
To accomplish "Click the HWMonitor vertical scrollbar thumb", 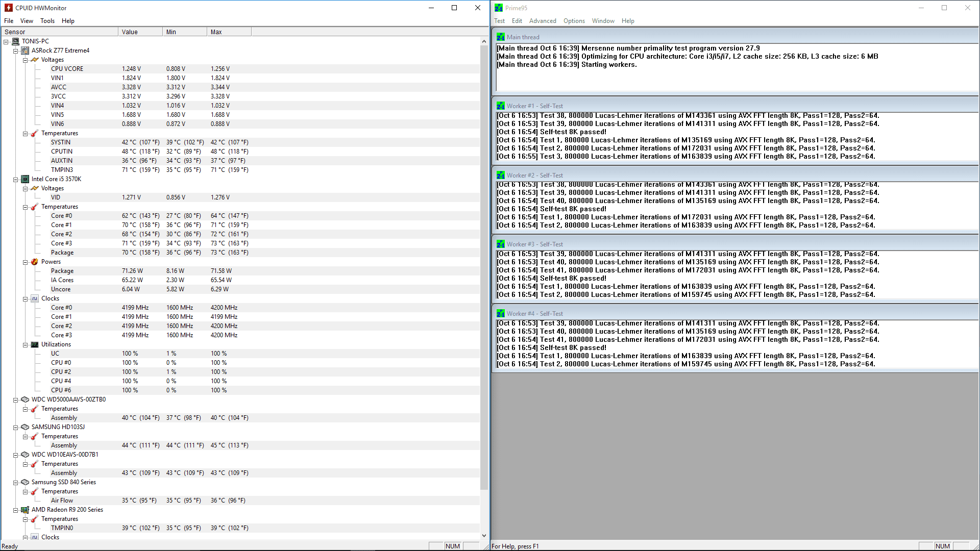I will [x=484, y=268].
